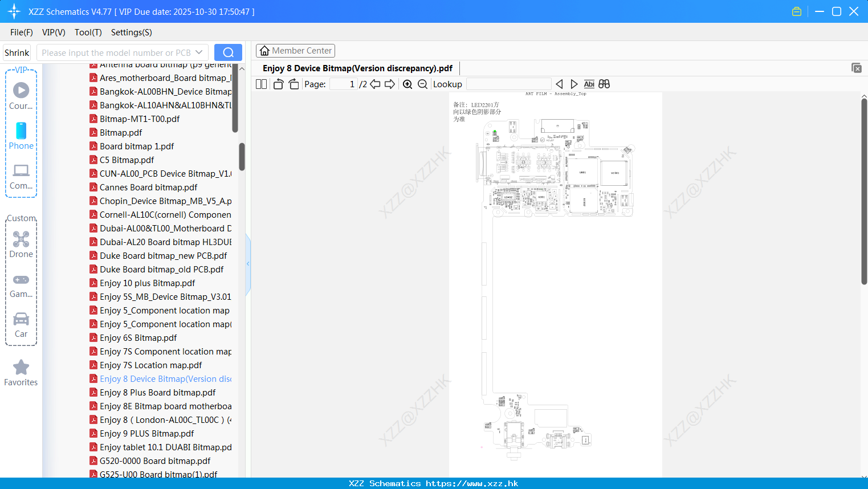Open Enjoy 8 (London-AL00C_TL00C) file
The height and width of the screenshot is (489, 868).
tap(160, 420)
